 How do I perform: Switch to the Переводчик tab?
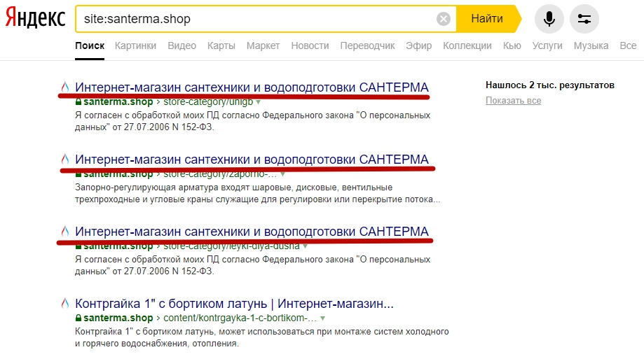pos(367,45)
